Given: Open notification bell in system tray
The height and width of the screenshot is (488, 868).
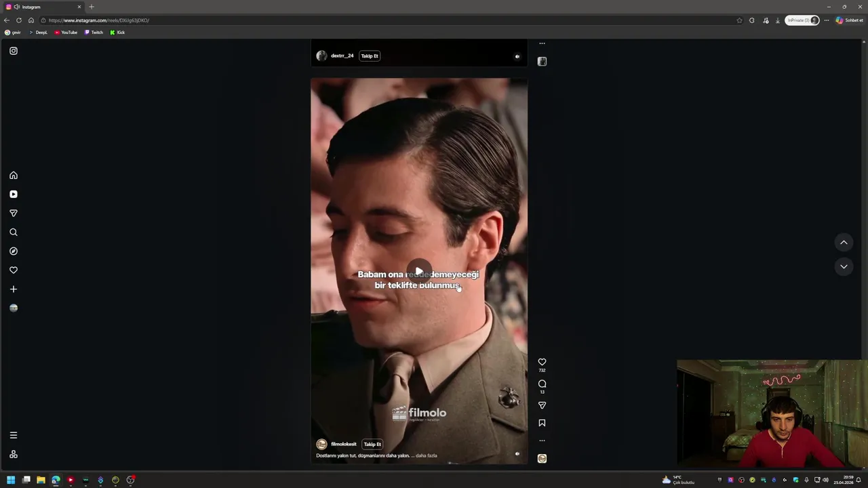Looking at the screenshot, I should 859,480.
